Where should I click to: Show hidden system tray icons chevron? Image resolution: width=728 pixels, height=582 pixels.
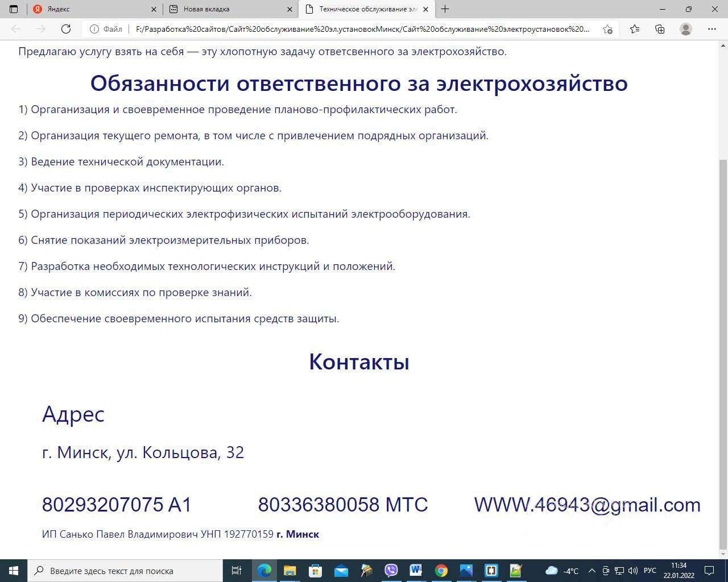pyautogui.click(x=591, y=571)
